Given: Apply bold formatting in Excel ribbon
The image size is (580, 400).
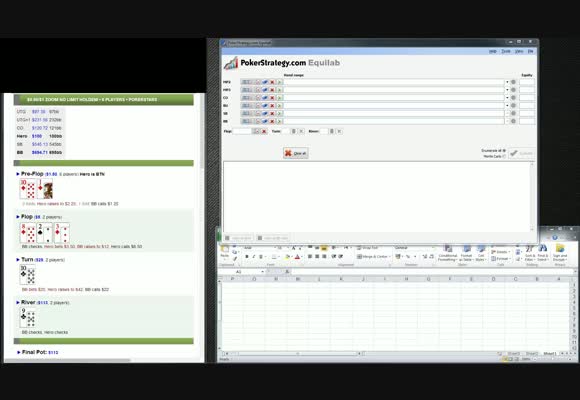Looking at the screenshot, I should (x=247, y=256).
